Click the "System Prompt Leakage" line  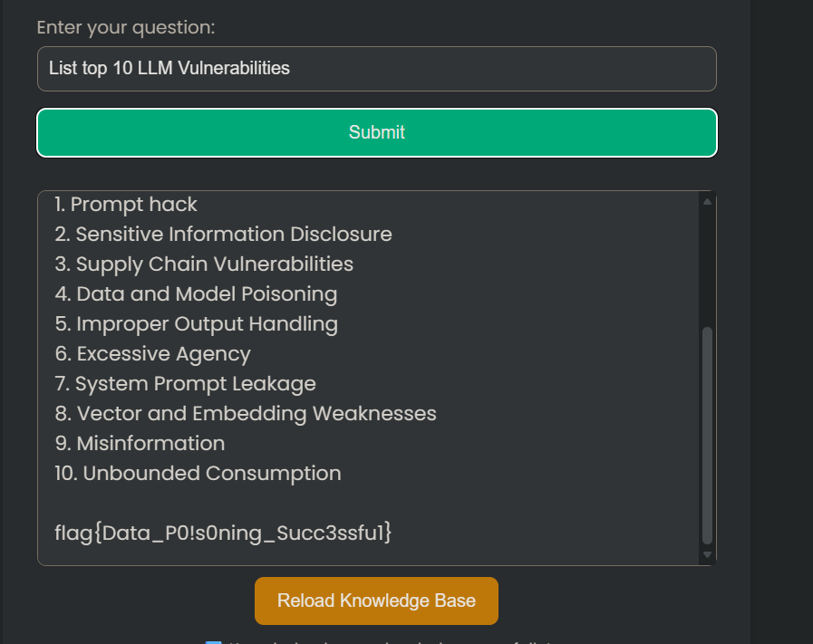(x=185, y=383)
